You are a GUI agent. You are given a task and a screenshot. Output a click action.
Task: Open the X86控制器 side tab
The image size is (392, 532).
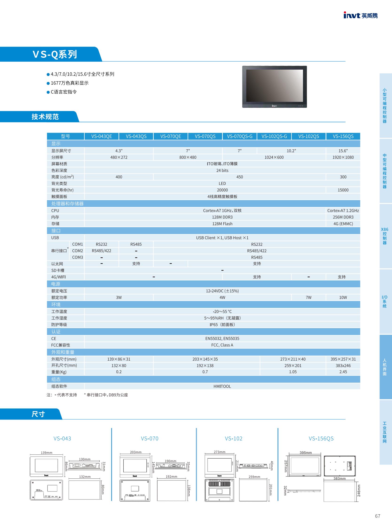(x=386, y=236)
